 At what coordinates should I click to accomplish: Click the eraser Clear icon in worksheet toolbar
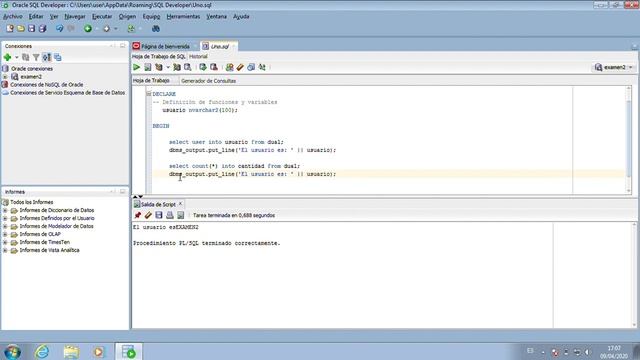240,67
